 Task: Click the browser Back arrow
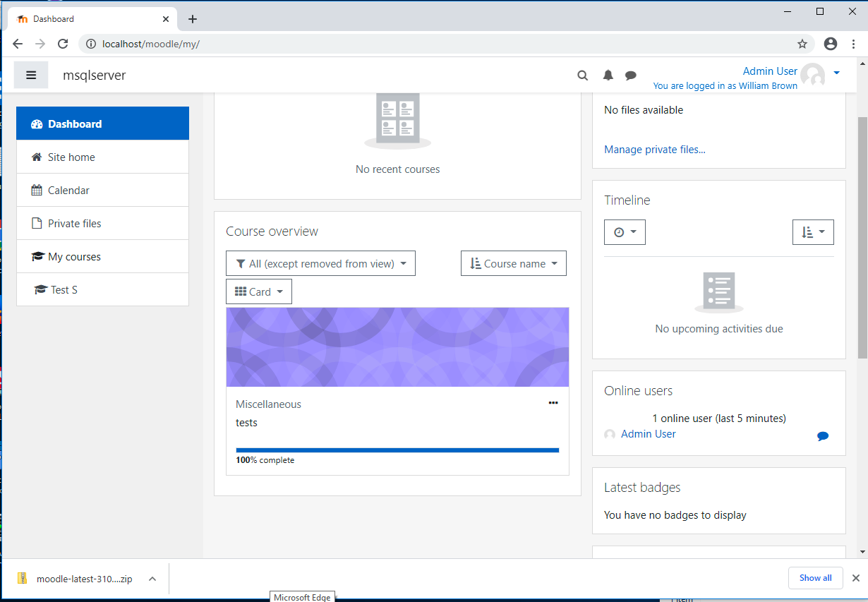point(18,44)
